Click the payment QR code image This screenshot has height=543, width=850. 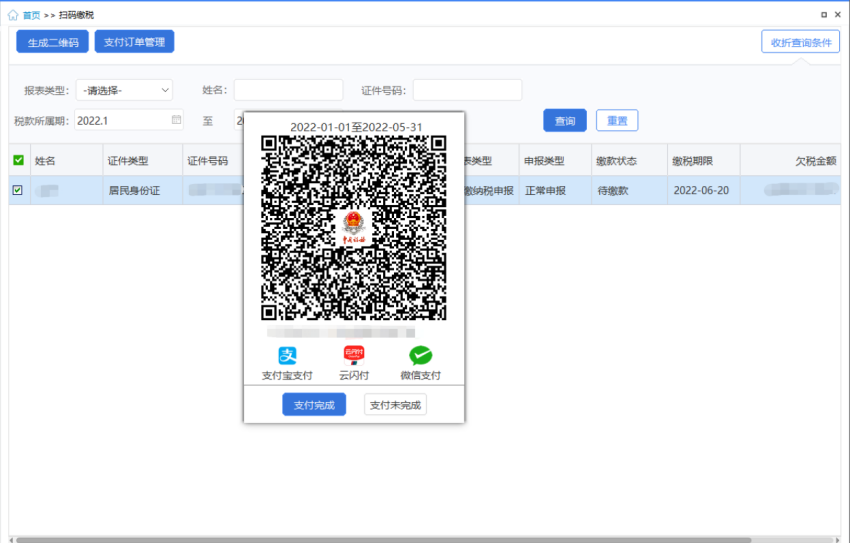(x=353, y=228)
